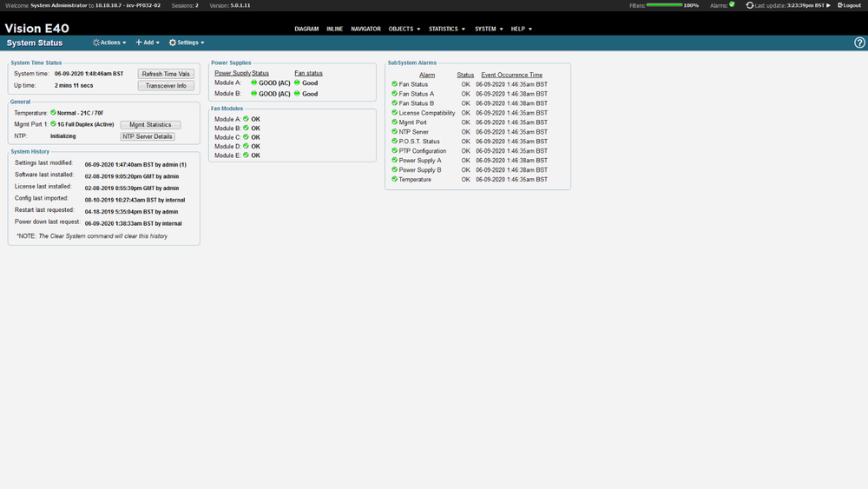Open the help question mark icon
868x489 pixels.
pyautogui.click(x=859, y=43)
